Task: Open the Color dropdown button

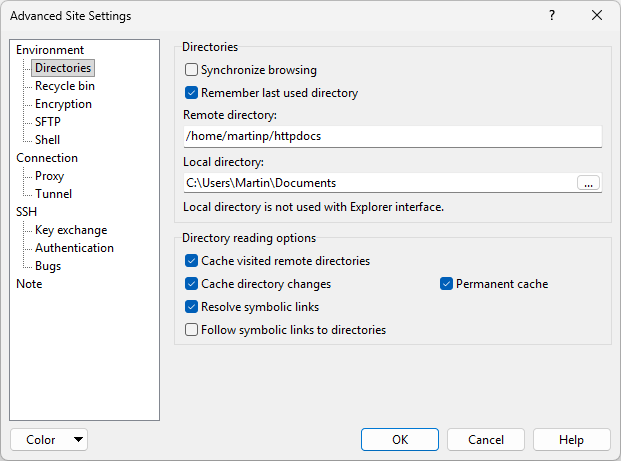Action: click(49, 440)
